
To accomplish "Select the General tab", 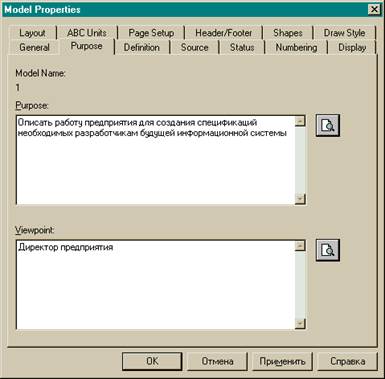I will coord(34,47).
